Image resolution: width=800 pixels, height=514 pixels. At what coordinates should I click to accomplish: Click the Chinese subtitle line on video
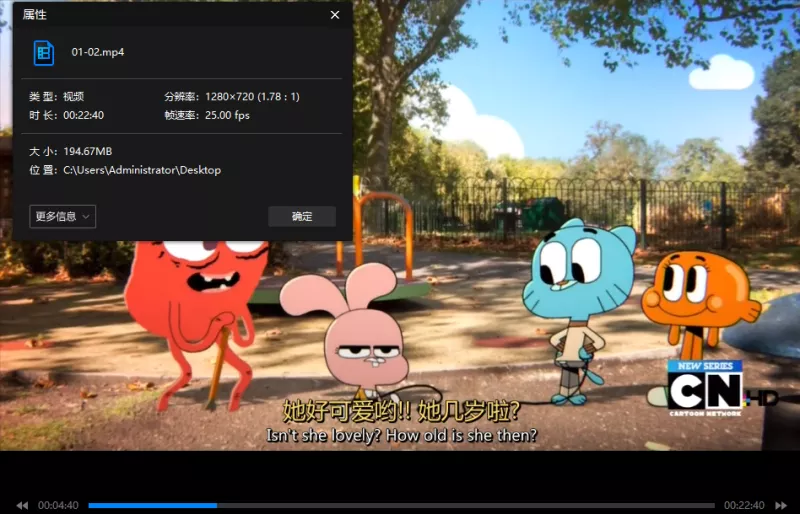[401, 411]
